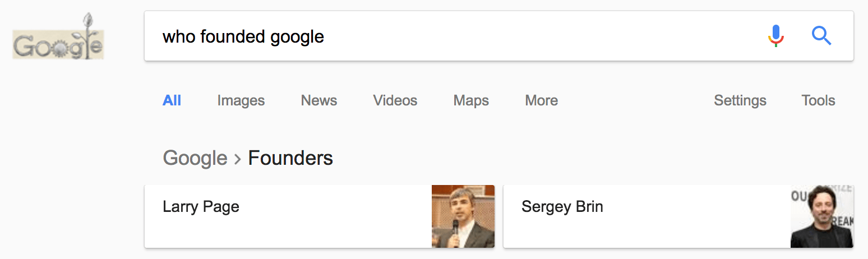Switch to the Images tab
Image resolution: width=868 pixels, height=259 pixels.
coord(241,101)
